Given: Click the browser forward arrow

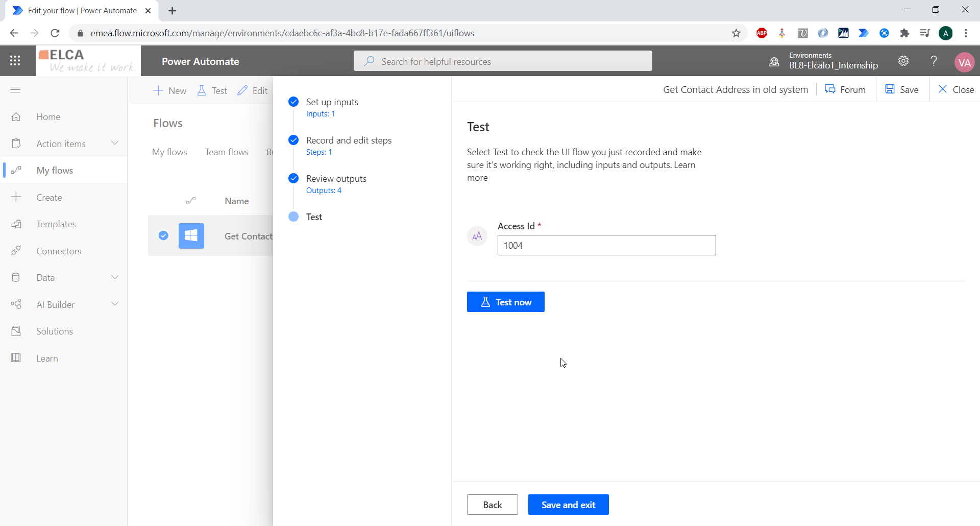Looking at the screenshot, I should point(34,33).
